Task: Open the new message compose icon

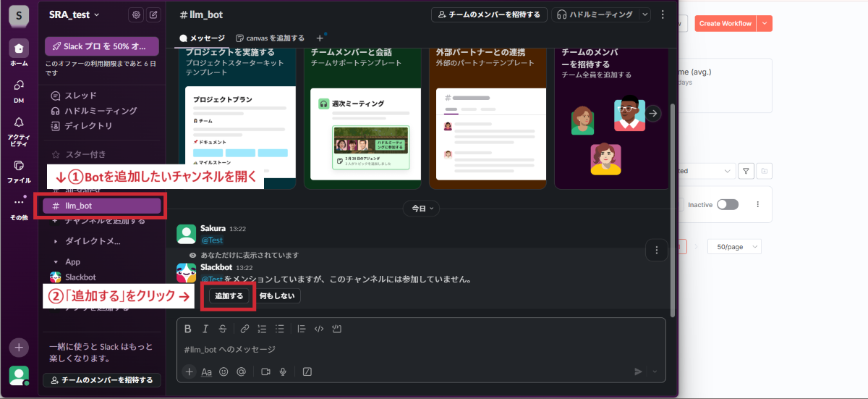Action: pyautogui.click(x=153, y=14)
